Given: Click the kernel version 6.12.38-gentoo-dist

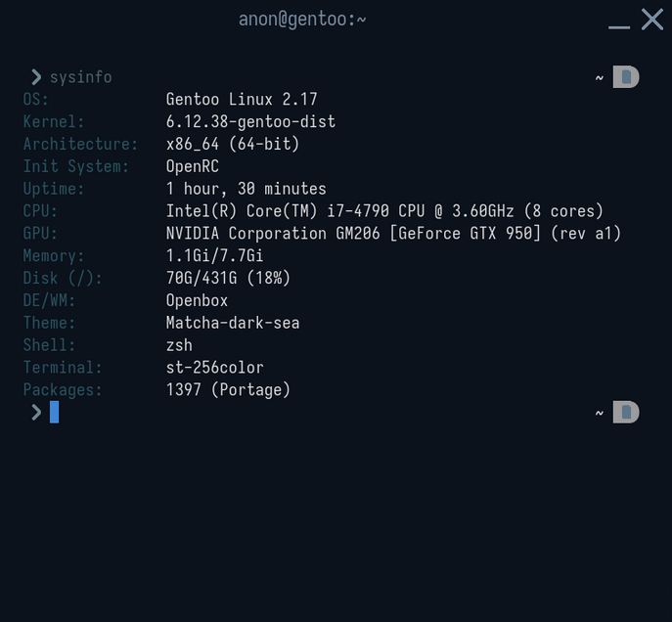Looking at the screenshot, I should point(250,121).
